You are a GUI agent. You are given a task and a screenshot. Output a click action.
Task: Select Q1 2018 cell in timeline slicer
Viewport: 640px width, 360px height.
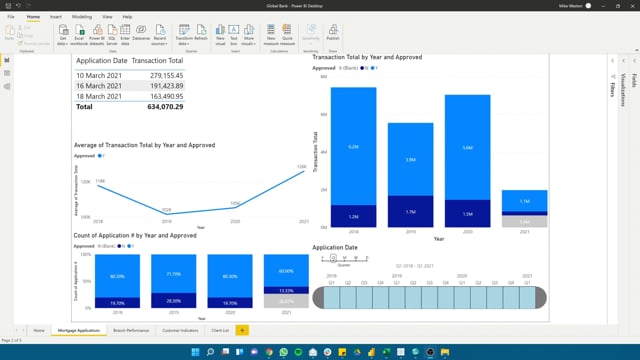pos(331,297)
